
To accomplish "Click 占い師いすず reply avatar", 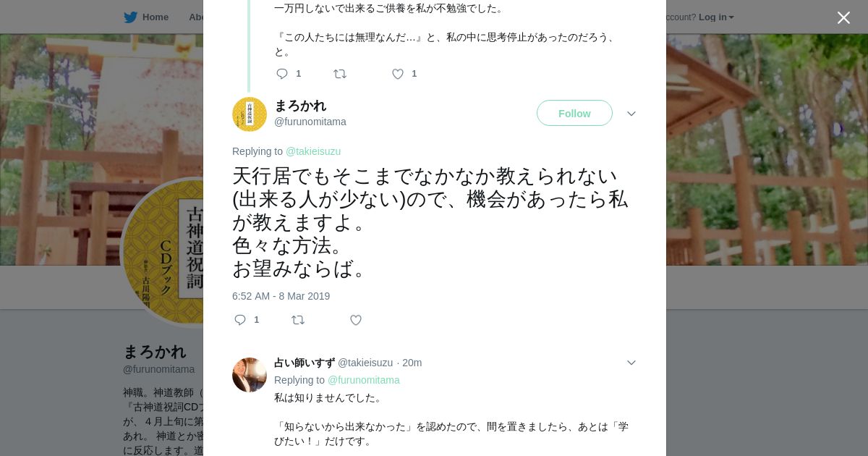I will coord(250,375).
